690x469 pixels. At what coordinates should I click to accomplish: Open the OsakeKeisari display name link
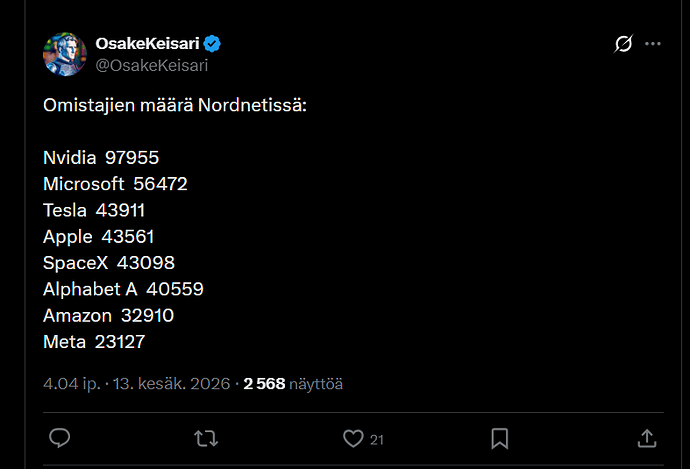coord(147,44)
